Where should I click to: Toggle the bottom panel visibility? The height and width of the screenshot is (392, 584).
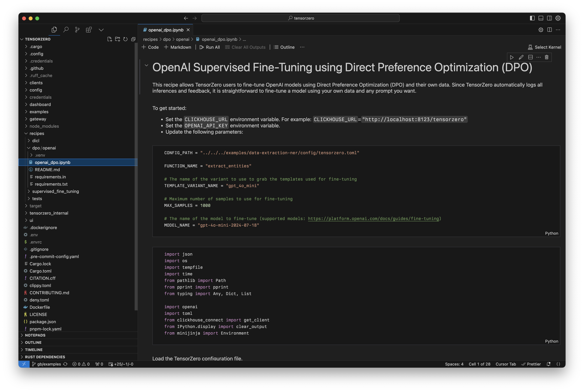(x=541, y=18)
